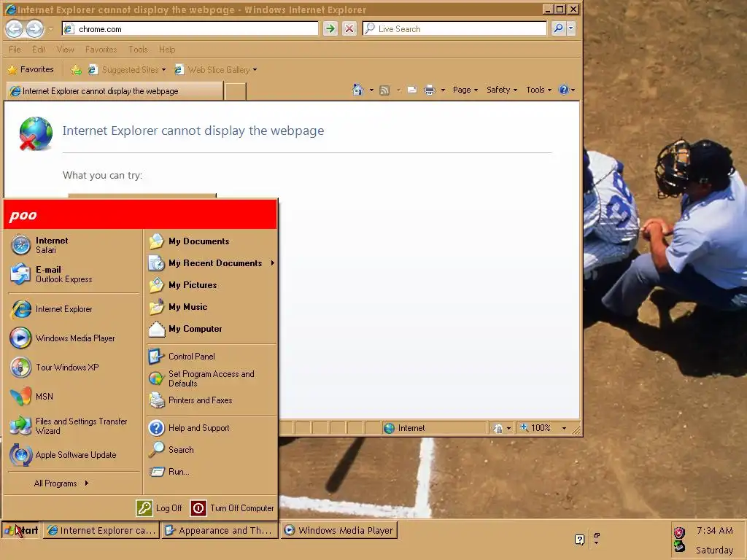Screen dimensions: 747x560
Task: Click the green Go arrow button
Action: point(330,28)
